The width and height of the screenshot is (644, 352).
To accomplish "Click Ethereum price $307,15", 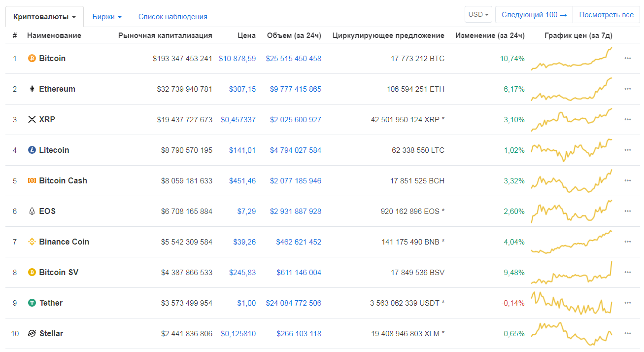I will [x=242, y=89].
